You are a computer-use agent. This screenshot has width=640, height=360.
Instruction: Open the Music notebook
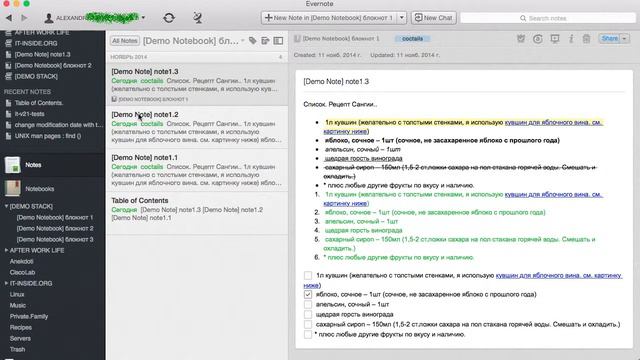pos(18,305)
